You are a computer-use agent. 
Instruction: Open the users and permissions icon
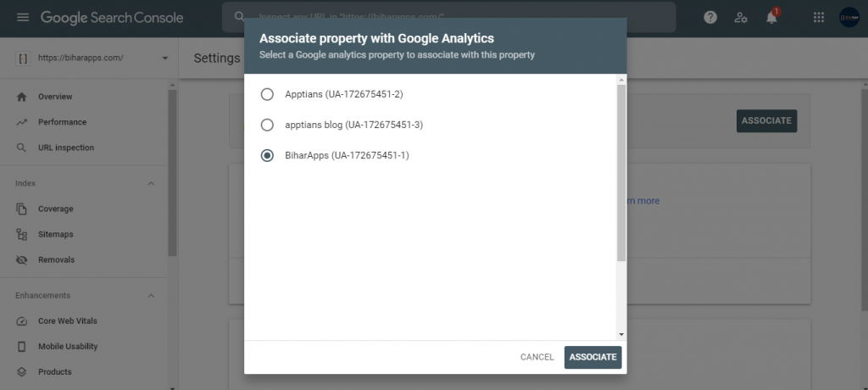coord(741,18)
